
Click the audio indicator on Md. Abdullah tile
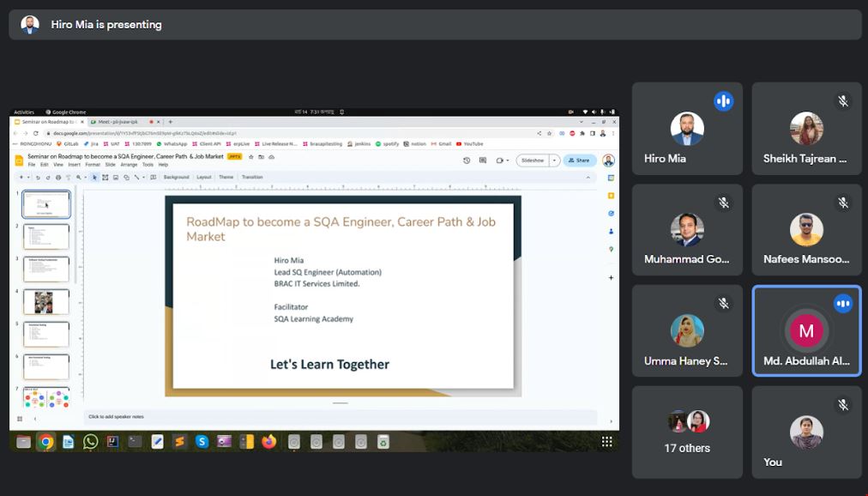pyautogui.click(x=843, y=303)
